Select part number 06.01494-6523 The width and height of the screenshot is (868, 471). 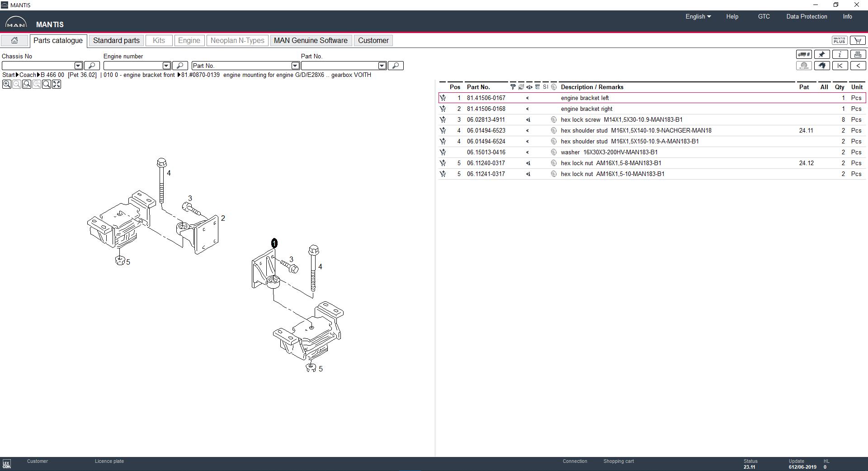pyautogui.click(x=486, y=130)
